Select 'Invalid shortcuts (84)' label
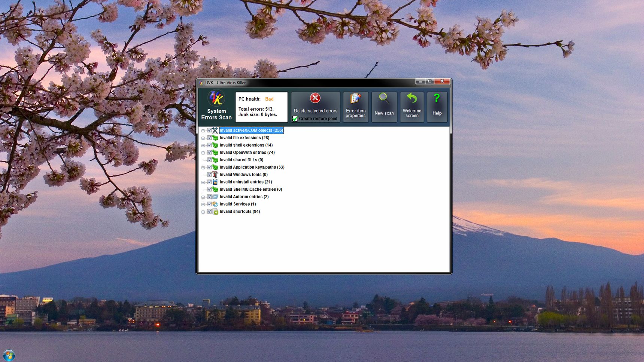Screen dimensions: 644x362 point(240,212)
